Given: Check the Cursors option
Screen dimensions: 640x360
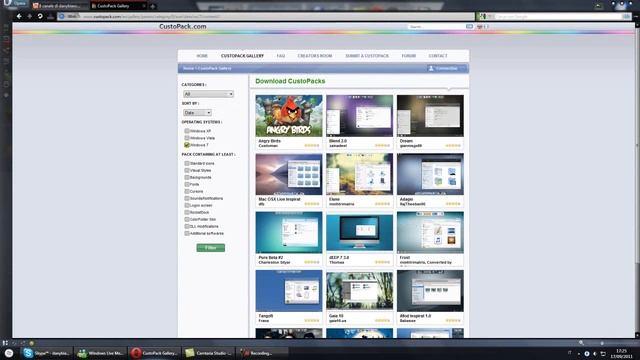Looking at the screenshot, I should coord(187,191).
